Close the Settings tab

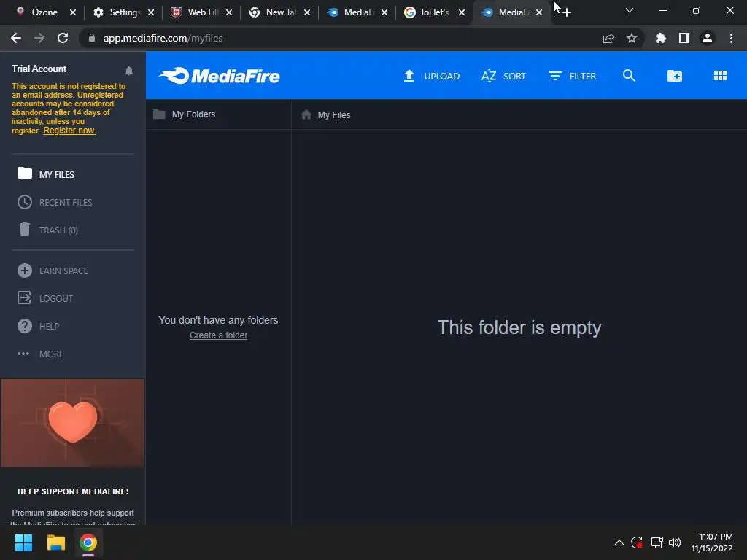coord(151,12)
